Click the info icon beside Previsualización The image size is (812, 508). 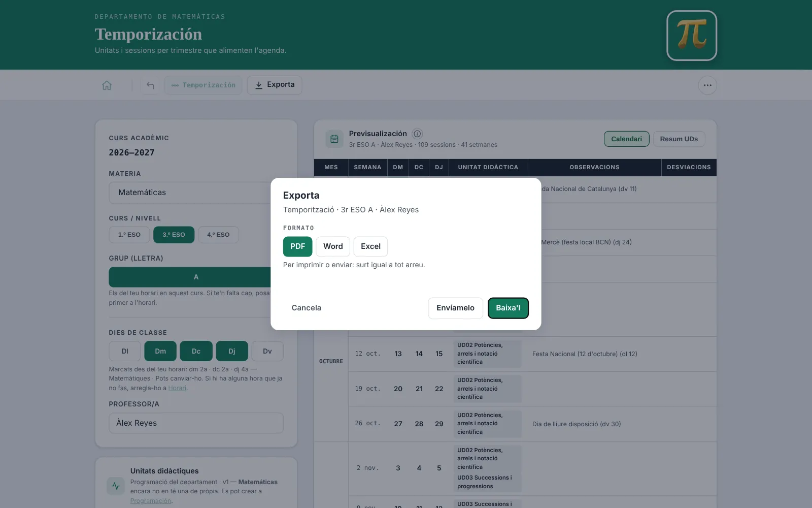[417, 134]
